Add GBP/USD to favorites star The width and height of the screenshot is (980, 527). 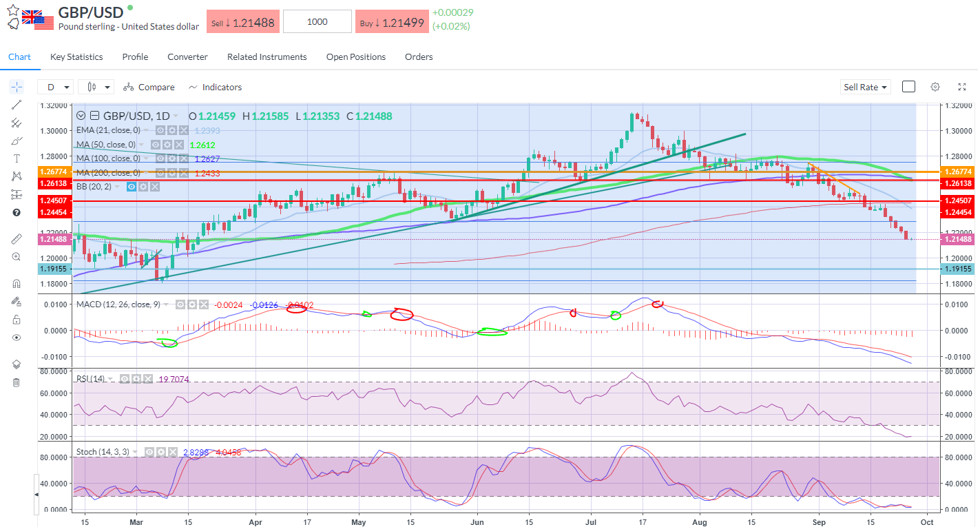[x=13, y=10]
